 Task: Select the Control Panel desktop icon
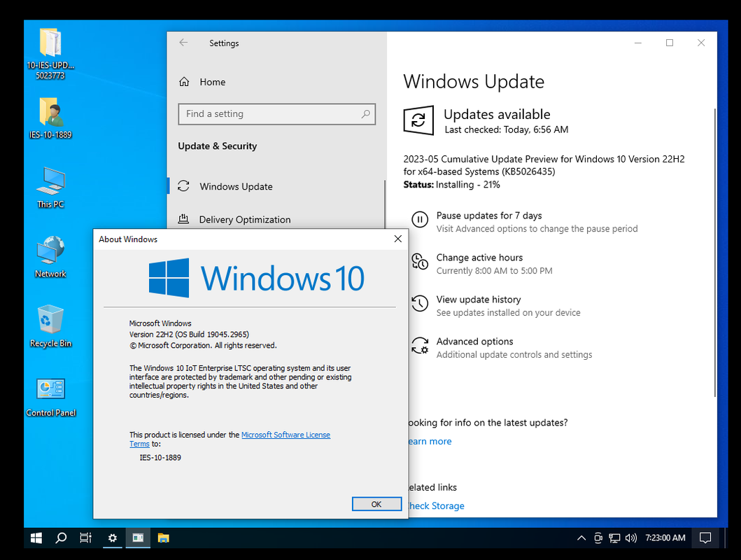[x=50, y=396]
